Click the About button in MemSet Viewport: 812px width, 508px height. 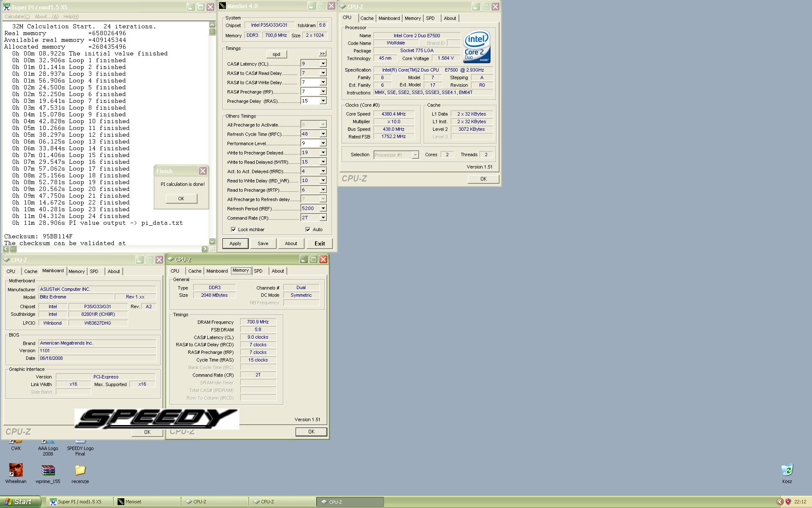click(x=291, y=243)
